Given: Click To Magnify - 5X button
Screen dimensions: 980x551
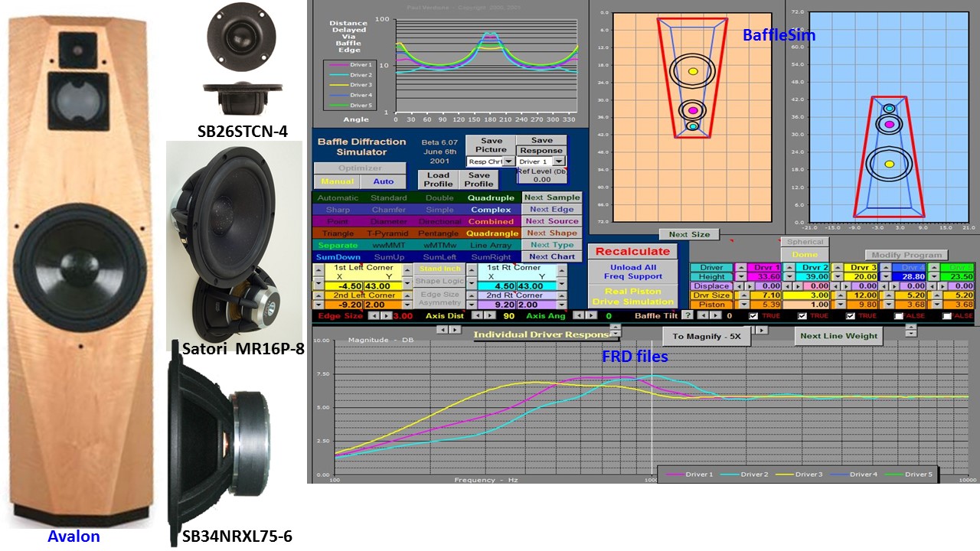Looking at the screenshot, I should 707,336.
